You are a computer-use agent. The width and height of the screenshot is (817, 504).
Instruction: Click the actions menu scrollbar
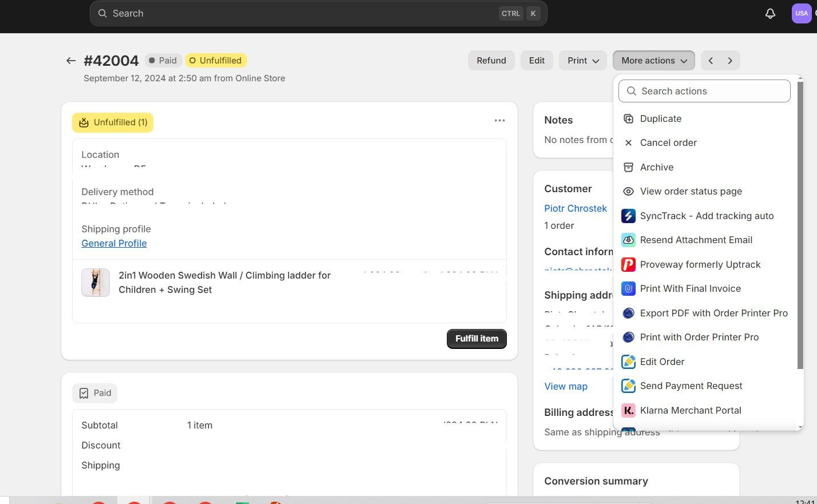click(x=800, y=225)
